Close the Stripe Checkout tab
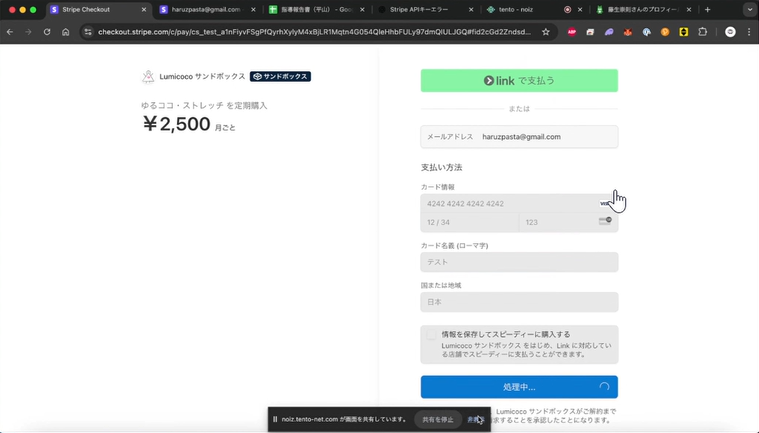 point(144,10)
